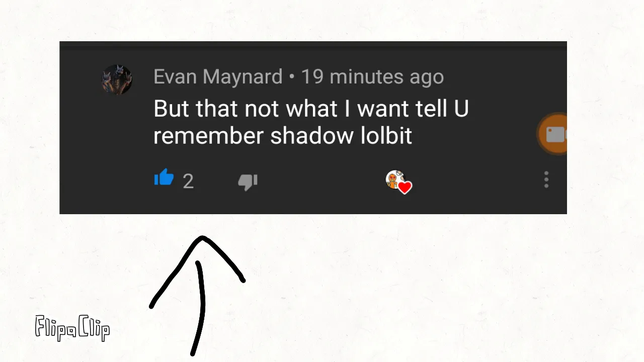Click the dark strip atop comment card

tap(313, 45)
